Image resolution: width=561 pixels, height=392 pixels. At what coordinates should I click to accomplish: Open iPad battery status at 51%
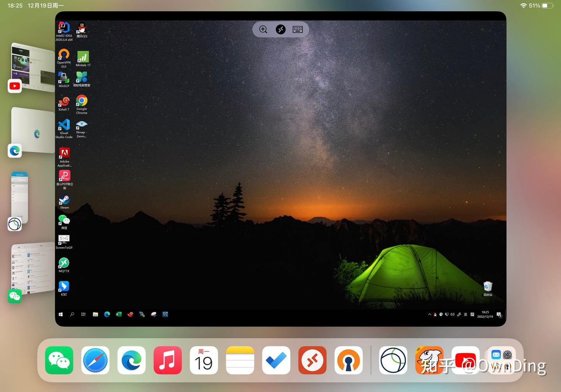[542, 5]
